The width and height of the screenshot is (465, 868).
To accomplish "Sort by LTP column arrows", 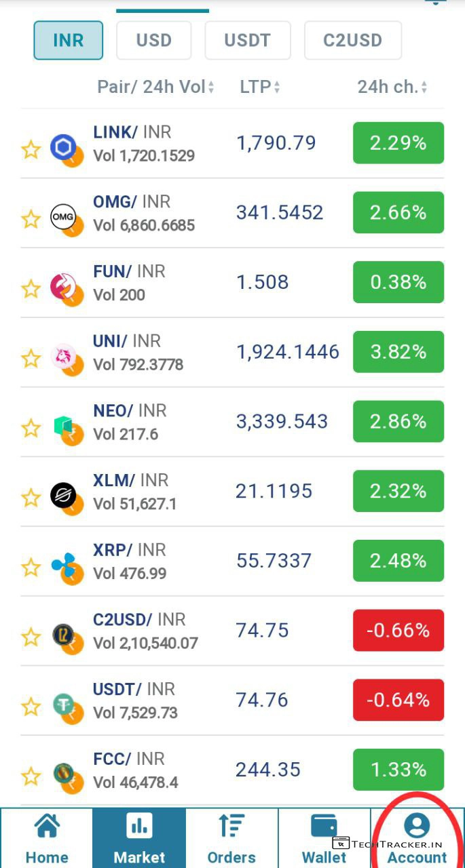I will (277, 87).
